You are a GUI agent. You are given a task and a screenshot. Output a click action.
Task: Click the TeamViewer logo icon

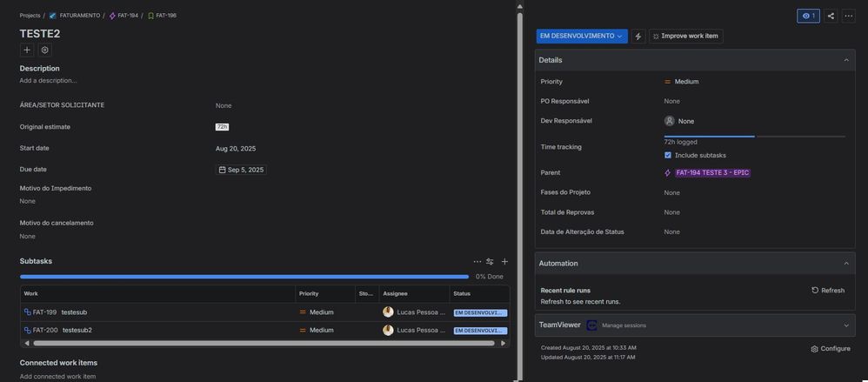[591, 325]
